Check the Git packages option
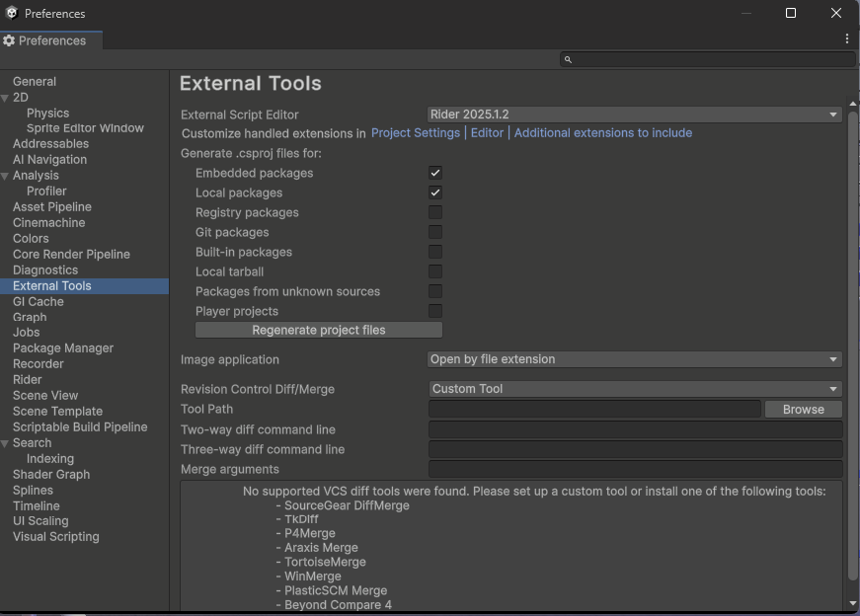Image resolution: width=860 pixels, height=616 pixels. click(434, 232)
